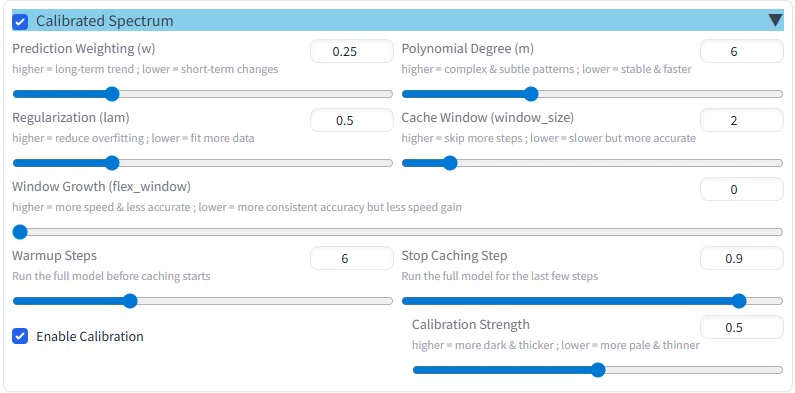This screenshot has height=393, width=795.
Task: Click the Regularization slider handle
Action: point(112,163)
